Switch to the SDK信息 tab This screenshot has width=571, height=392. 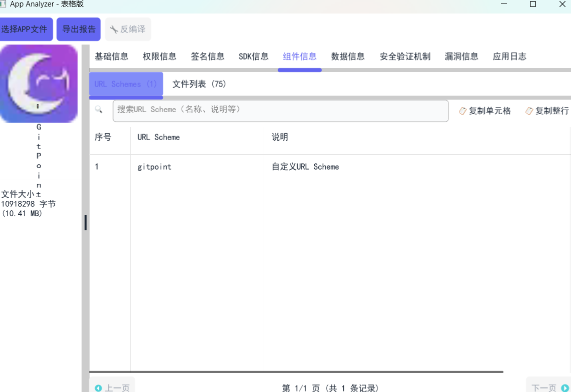pyautogui.click(x=253, y=56)
